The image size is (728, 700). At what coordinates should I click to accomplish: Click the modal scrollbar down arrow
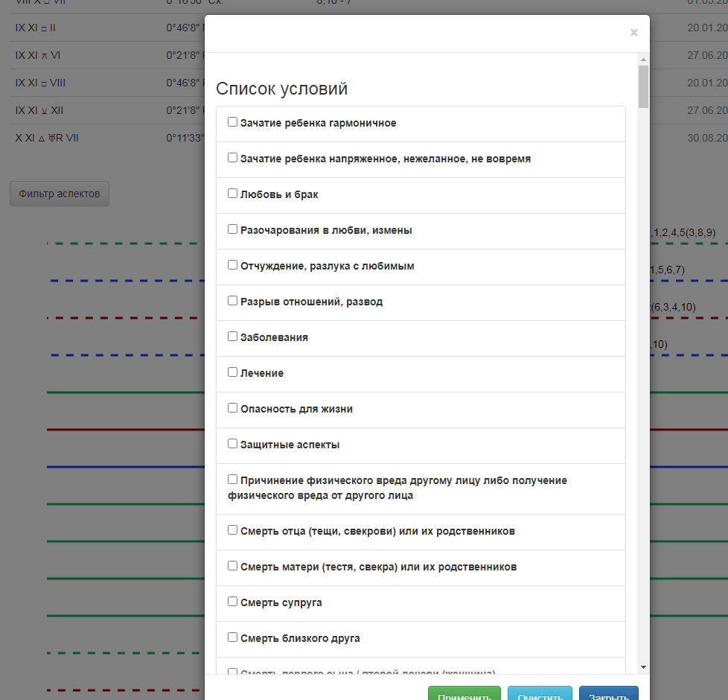643,668
